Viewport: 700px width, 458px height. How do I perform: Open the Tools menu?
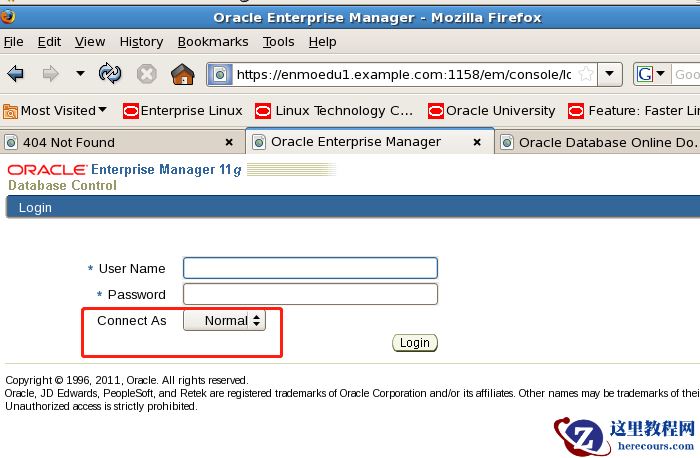pyautogui.click(x=279, y=42)
